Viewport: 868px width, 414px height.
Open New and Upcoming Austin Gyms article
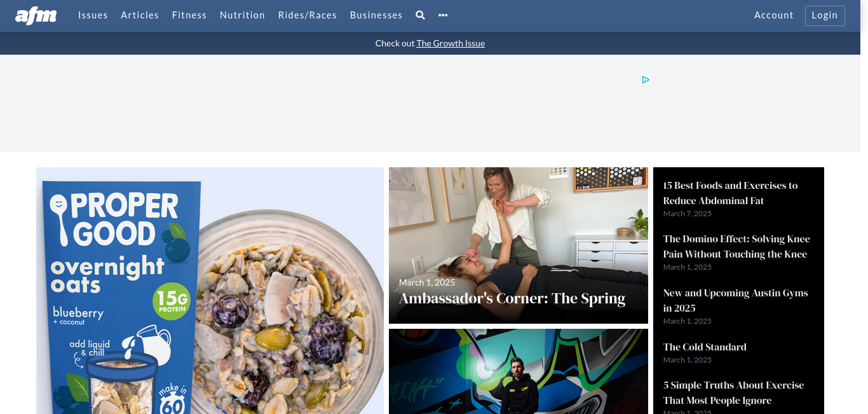[x=735, y=300]
